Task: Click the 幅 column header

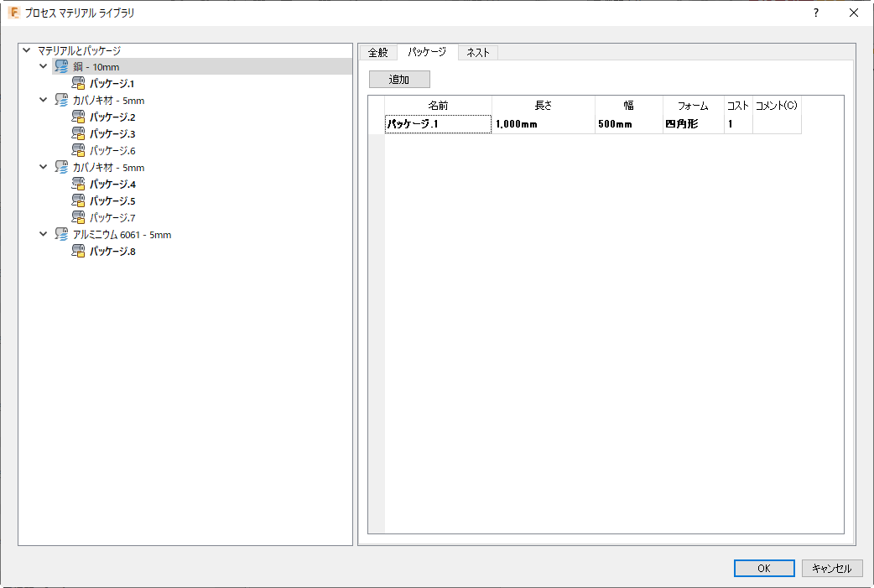Action: [x=629, y=106]
